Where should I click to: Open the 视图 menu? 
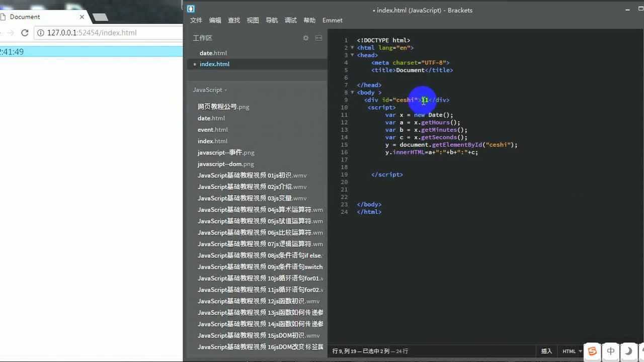tap(253, 20)
